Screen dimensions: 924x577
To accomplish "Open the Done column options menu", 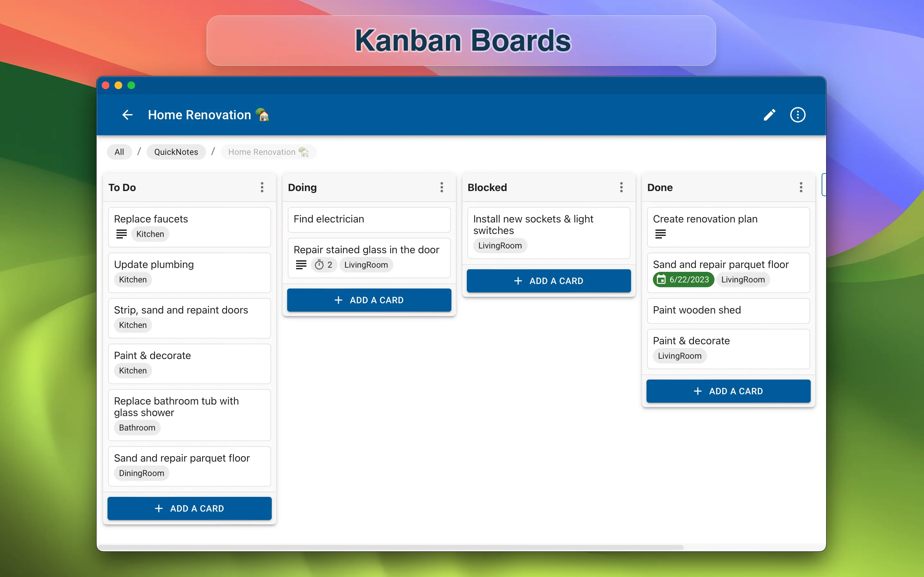I will (x=801, y=188).
